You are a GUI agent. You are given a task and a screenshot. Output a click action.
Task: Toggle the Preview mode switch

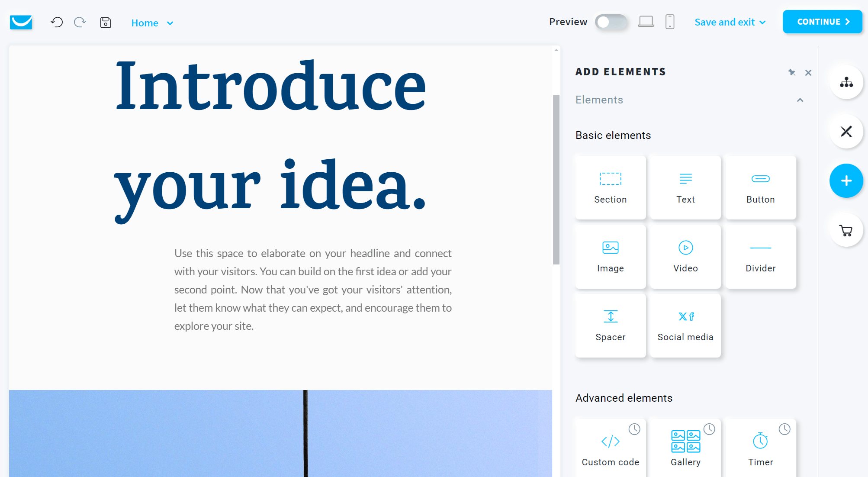611,22
